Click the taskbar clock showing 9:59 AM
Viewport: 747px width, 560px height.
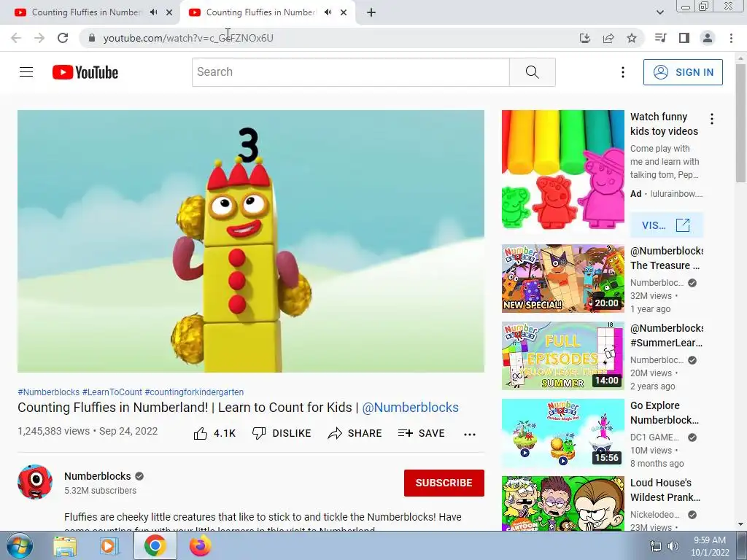pyautogui.click(x=710, y=546)
